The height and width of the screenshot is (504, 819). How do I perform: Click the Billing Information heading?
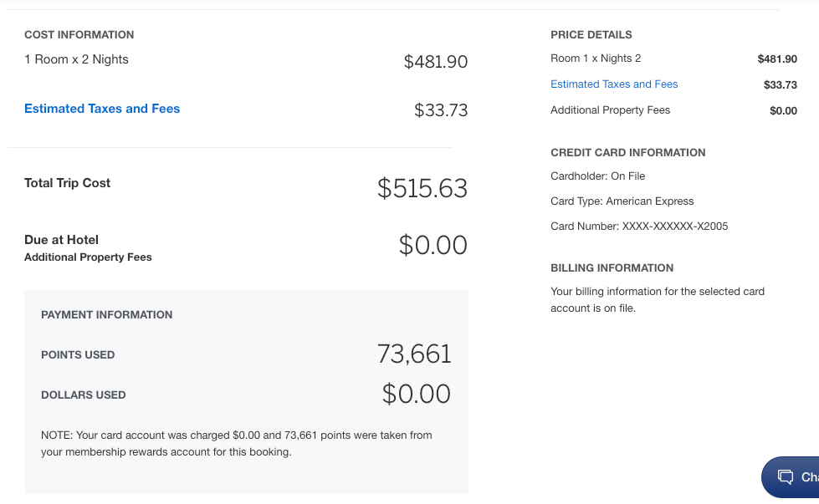(x=612, y=268)
